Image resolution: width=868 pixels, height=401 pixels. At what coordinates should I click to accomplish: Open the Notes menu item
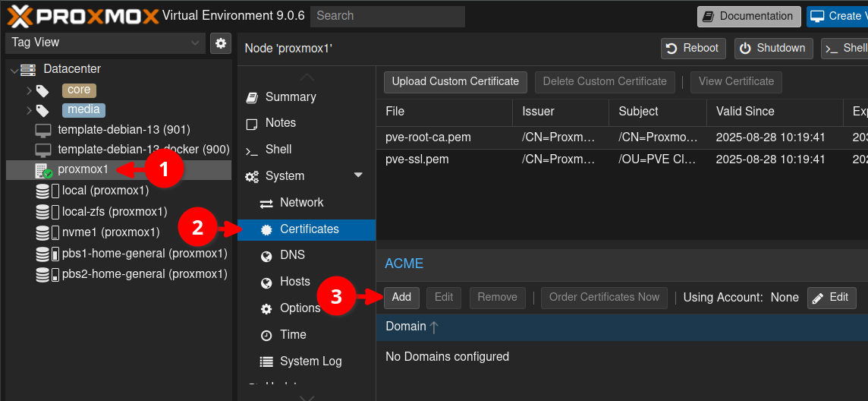(307, 123)
